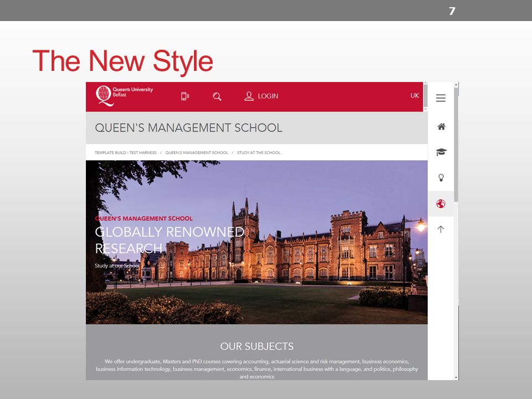532x399 pixels.
Task: Open Queen's Management School breadcrumb link
Action: tap(197, 153)
